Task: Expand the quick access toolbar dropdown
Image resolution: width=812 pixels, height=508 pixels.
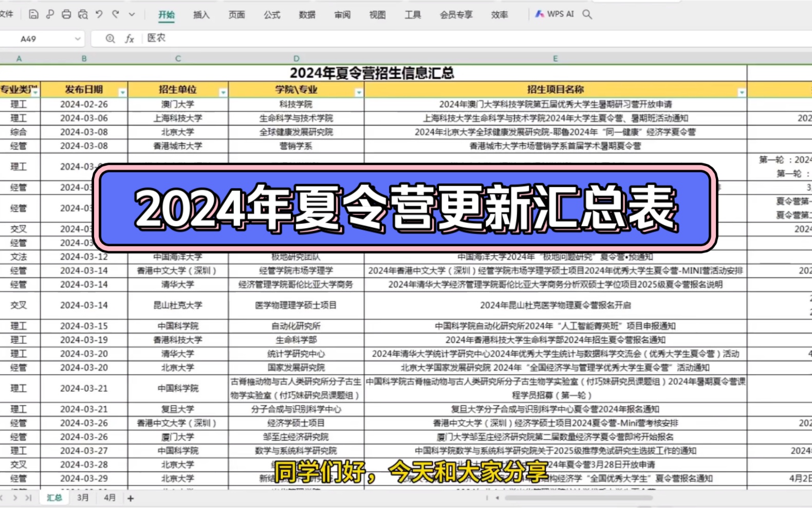Action: click(132, 14)
